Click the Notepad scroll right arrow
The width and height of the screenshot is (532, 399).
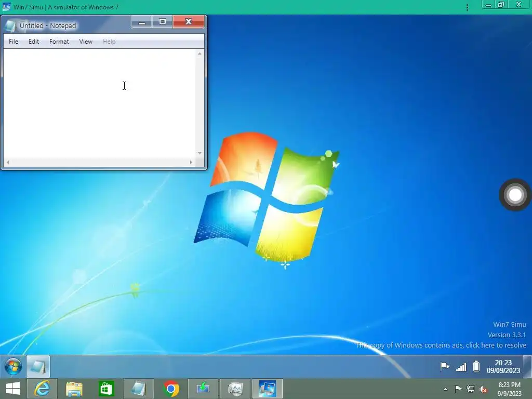coord(191,162)
